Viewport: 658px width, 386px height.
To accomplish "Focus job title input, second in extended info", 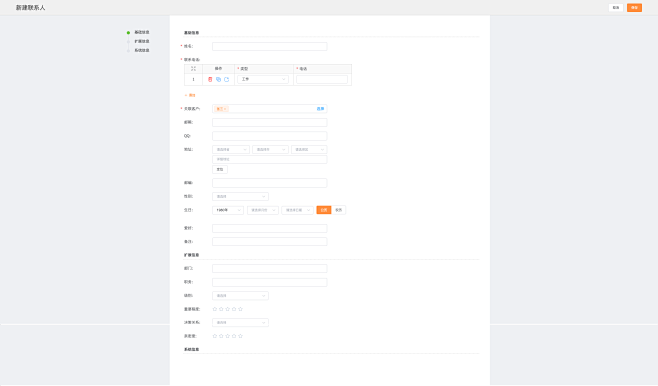I will (269, 282).
